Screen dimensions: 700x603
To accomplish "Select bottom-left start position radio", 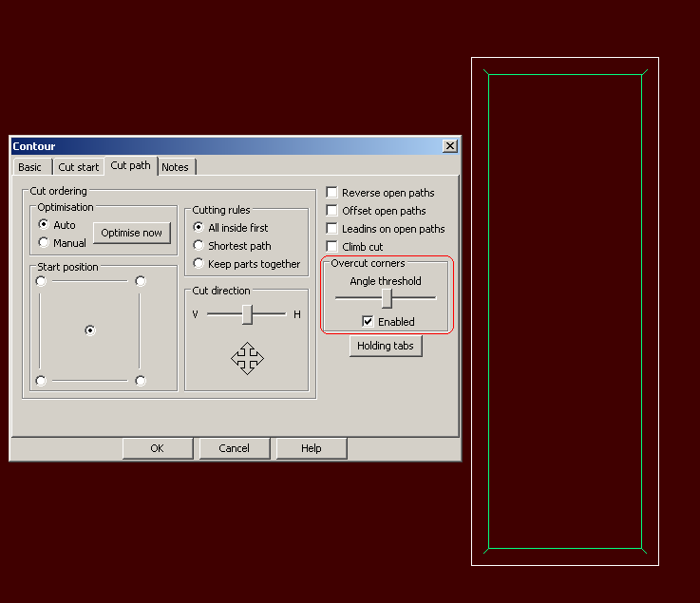I will click(41, 381).
